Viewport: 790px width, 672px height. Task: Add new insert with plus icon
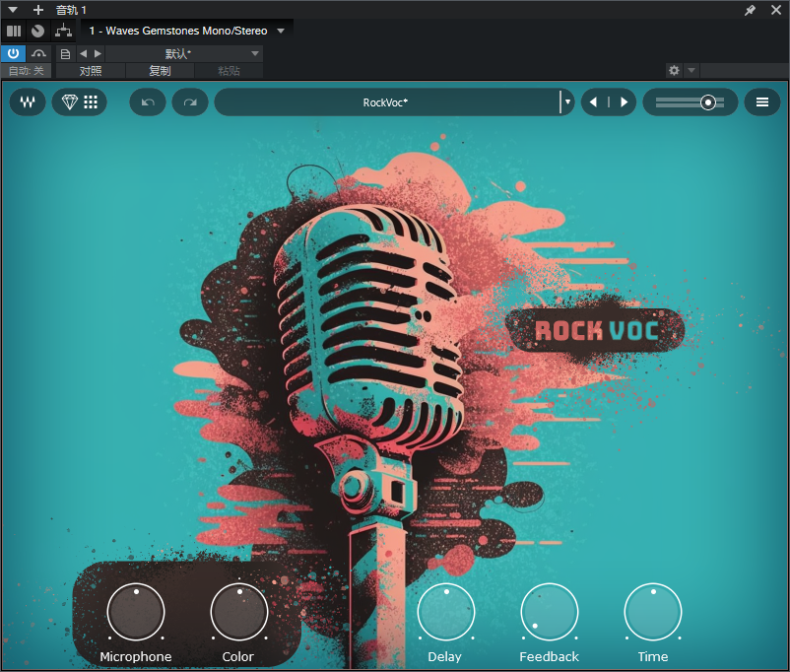click(38, 10)
